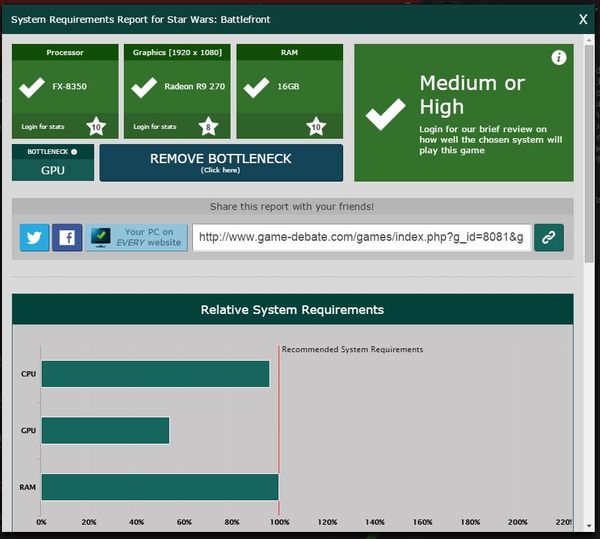This screenshot has height=539, width=600.
Task: Click the Processor star rating 10
Action: tap(96, 127)
